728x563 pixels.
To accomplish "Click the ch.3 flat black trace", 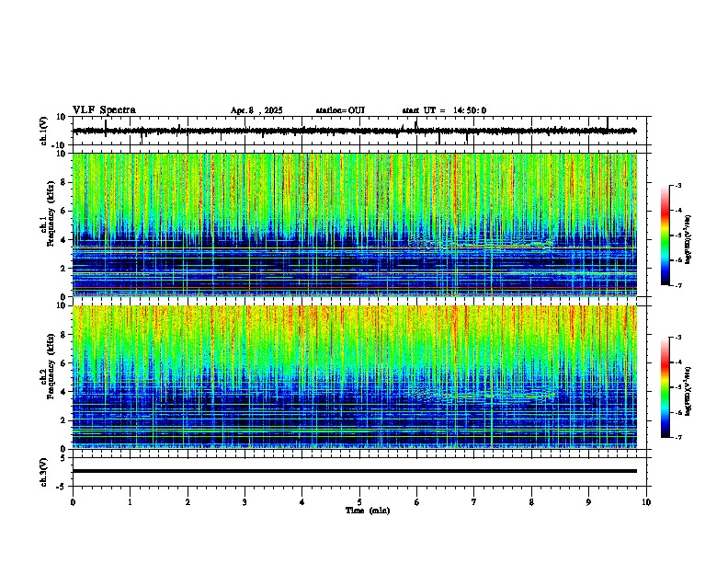I will tap(355, 471).
